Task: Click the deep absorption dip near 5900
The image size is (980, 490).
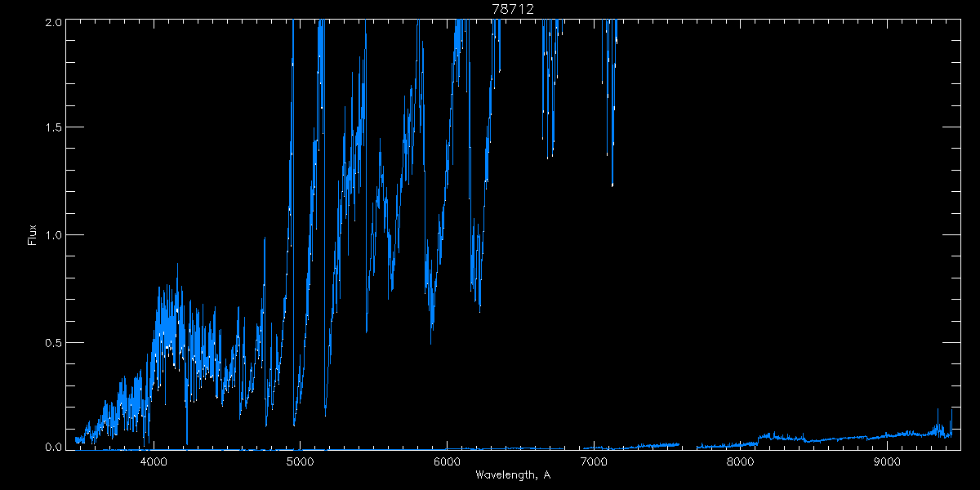Action: click(431, 325)
